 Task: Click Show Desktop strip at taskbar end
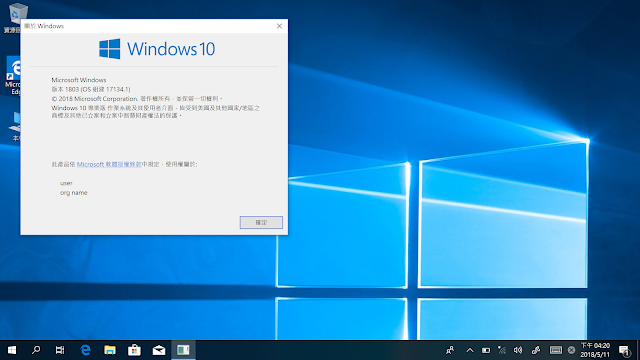coord(638,350)
